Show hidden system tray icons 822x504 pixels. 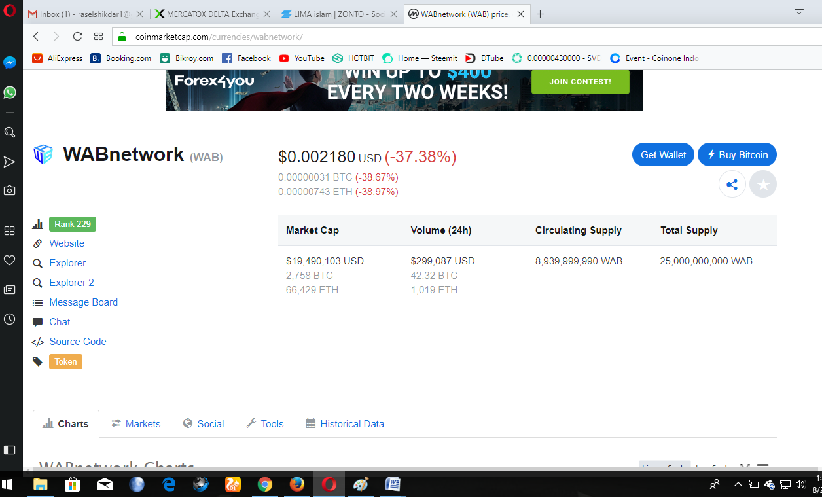click(738, 485)
